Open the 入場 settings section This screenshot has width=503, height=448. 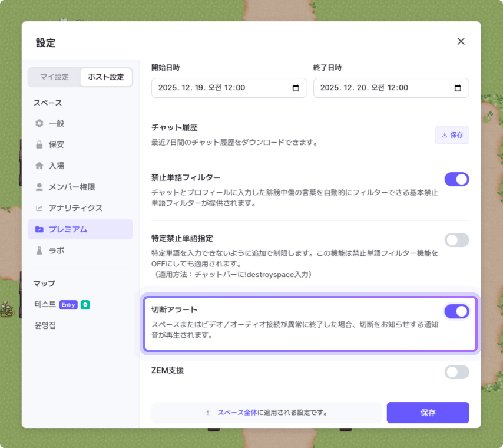tap(80, 166)
